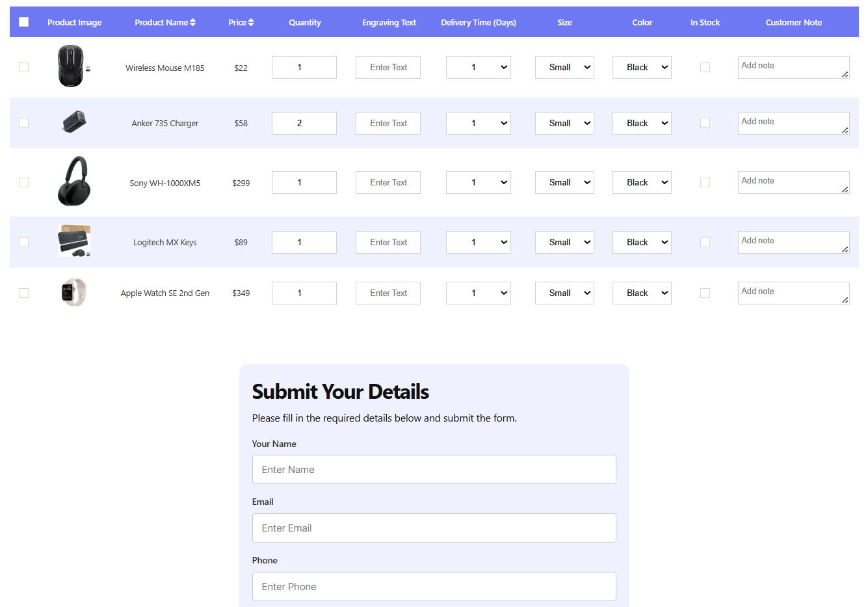Click the Your Name input field
Screen dimensions: 868x607
tap(434, 469)
